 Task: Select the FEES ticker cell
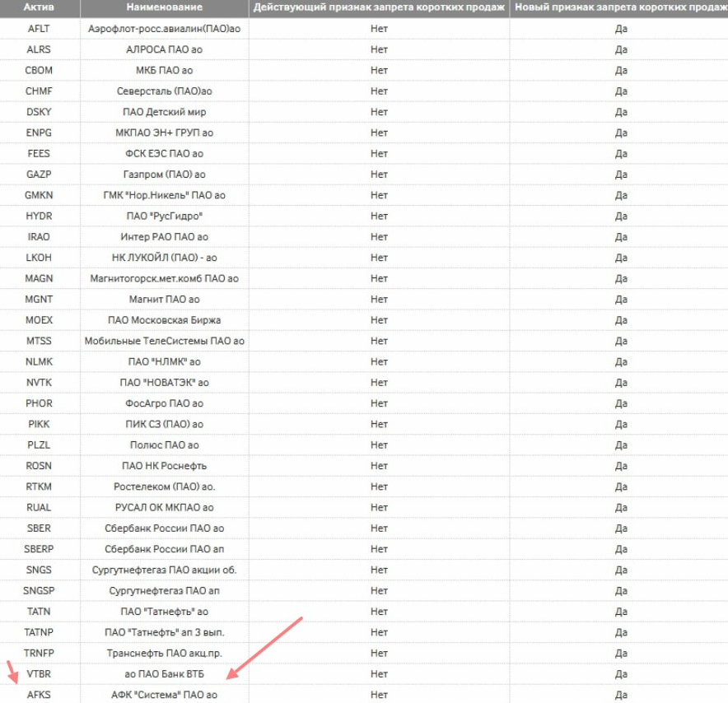(x=39, y=154)
